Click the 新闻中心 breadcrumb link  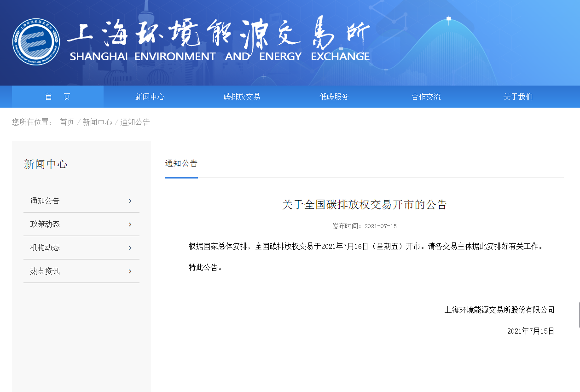pyautogui.click(x=97, y=122)
